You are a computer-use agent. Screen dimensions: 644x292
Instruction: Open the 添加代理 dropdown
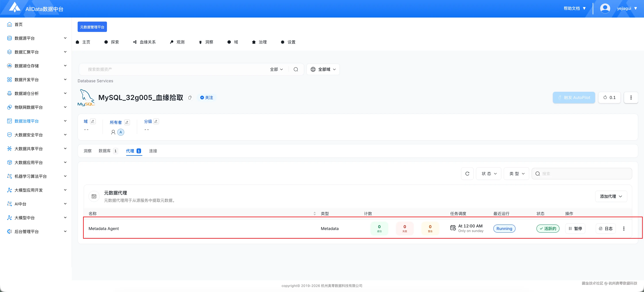pos(611,196)
